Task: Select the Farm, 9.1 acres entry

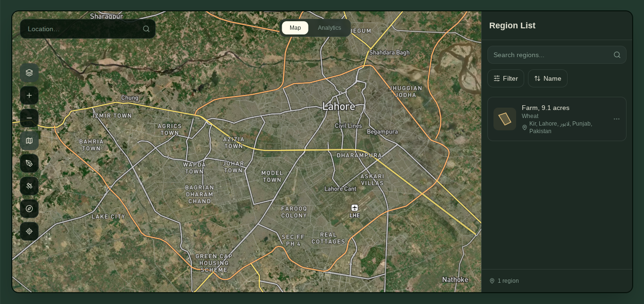Action: pyautogui.click(x=557, y=119)
